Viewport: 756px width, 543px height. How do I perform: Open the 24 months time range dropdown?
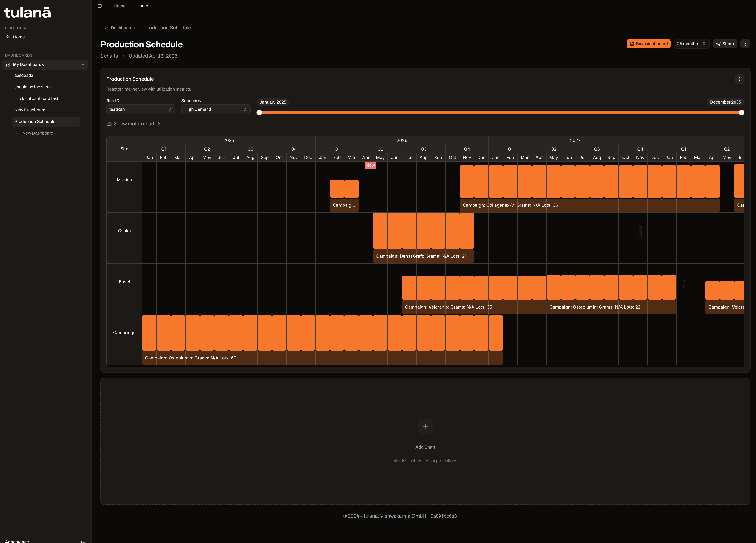[691, 43]
